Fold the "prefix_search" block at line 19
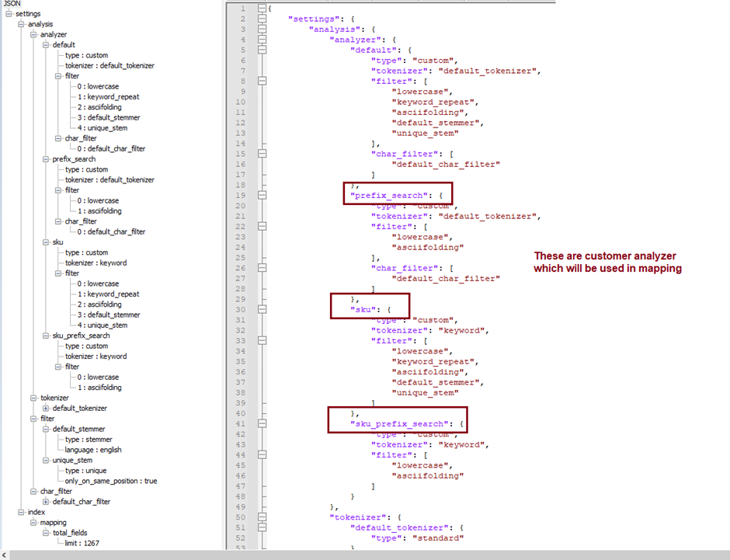 pos(262,195)
